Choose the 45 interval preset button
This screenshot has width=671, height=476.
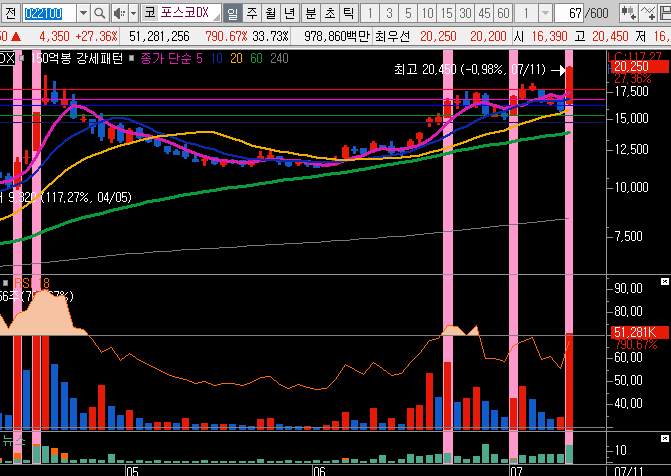pos(484,13)
